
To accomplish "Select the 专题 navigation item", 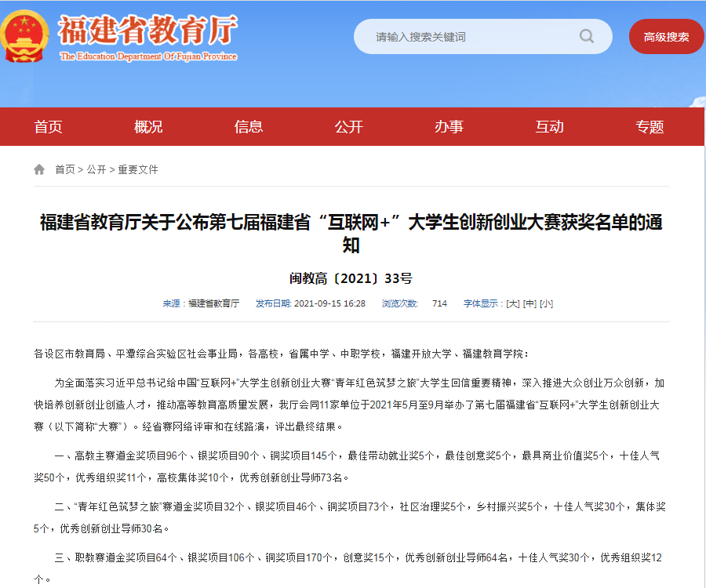I will click(x=650, y=127).
